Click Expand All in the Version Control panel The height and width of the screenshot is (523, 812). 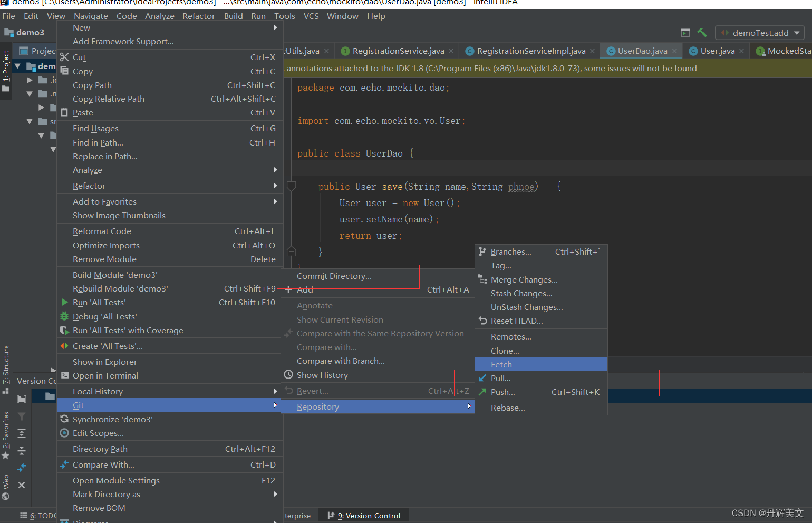coord(22,433)
